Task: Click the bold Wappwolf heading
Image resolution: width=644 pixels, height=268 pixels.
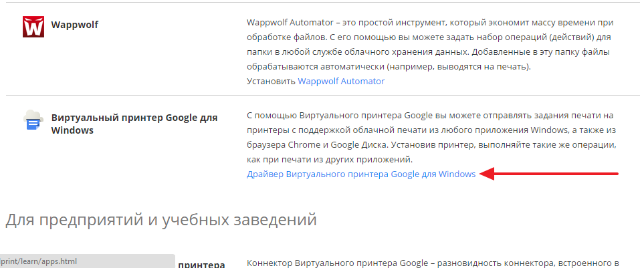Action: pos(75,26)
